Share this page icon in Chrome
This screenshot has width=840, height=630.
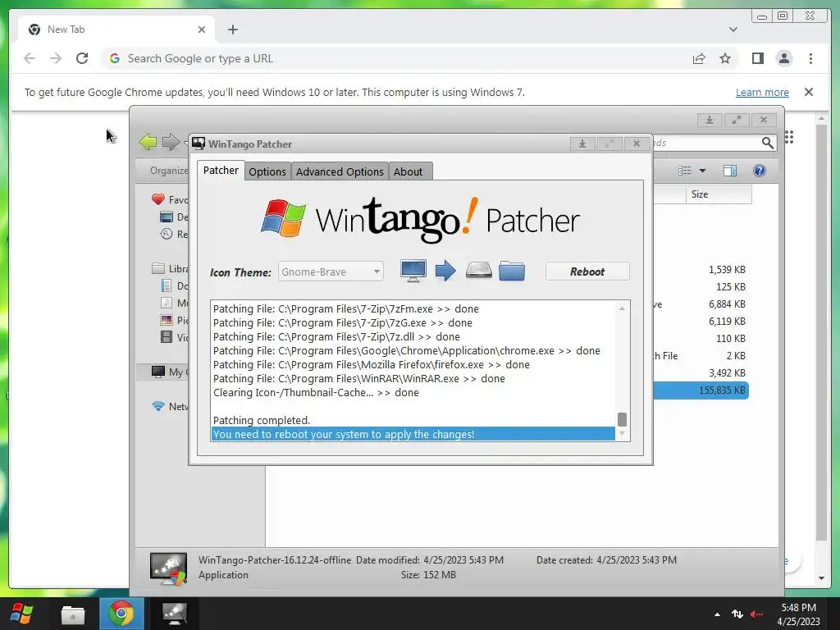[699, 58]
